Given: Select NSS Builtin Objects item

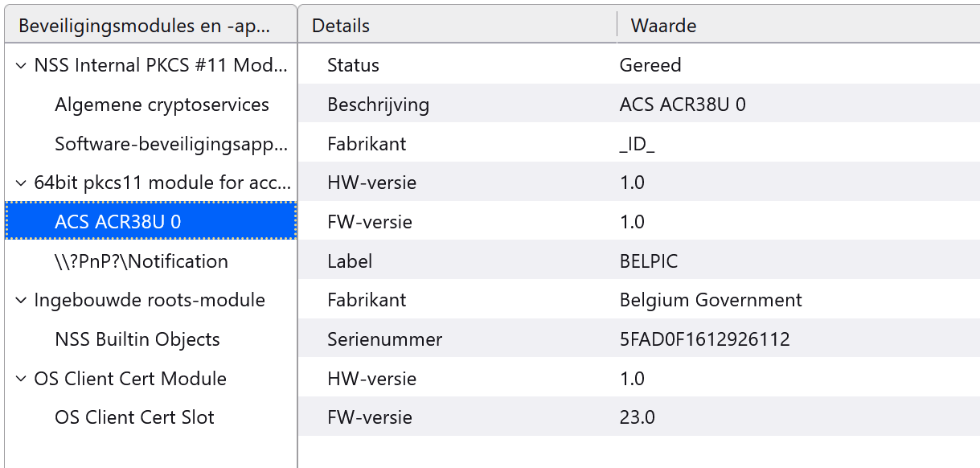Looking at the screenshot, I should tap(137, 339).
